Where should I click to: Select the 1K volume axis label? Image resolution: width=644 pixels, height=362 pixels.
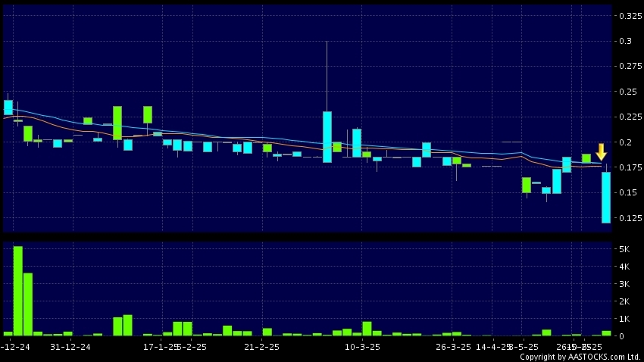[624, 319]
